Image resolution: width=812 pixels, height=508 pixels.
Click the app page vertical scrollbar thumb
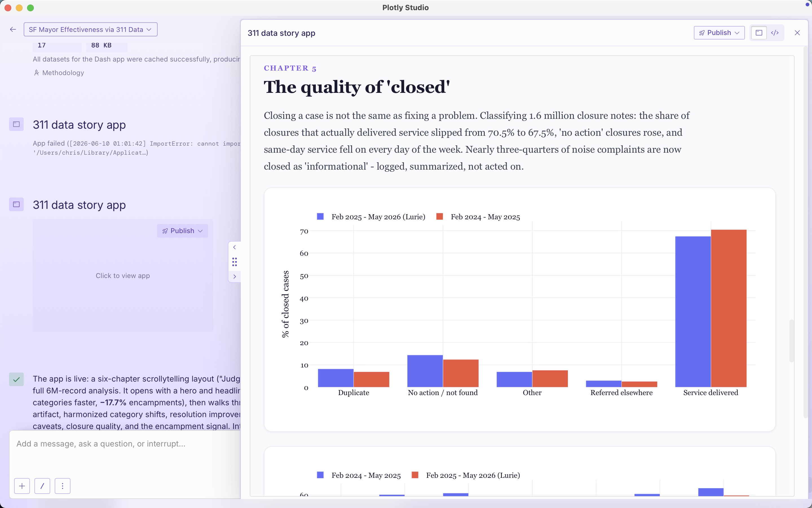pyautogui.click(x=791, y=341)
